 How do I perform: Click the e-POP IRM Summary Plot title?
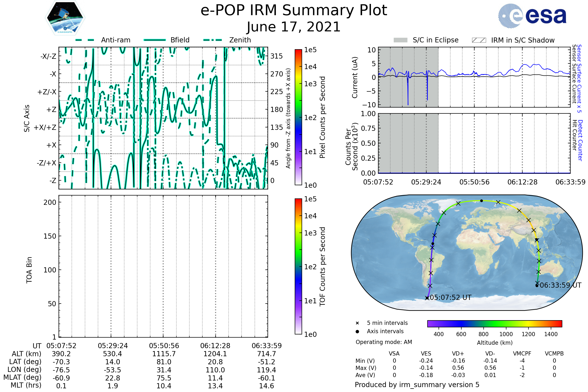coord(294,11)
